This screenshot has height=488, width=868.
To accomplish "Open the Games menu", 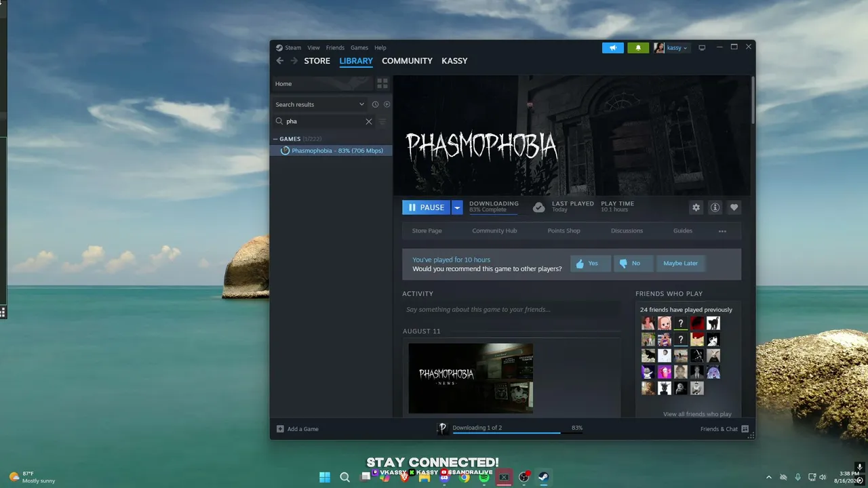I will [x=359, y=47].
